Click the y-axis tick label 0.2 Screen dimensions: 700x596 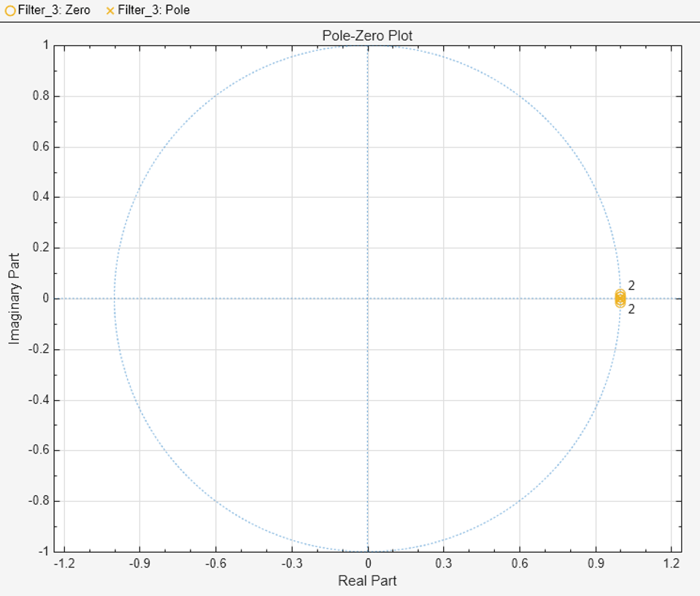click(41, 248)
